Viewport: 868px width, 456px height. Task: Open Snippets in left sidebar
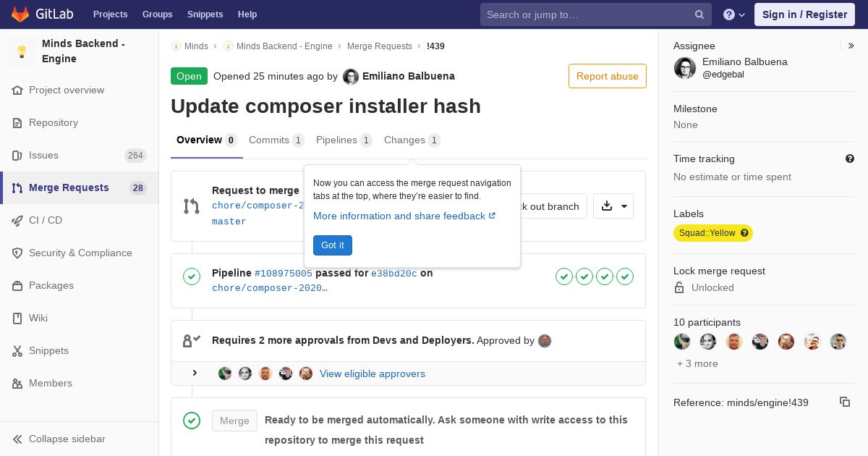(80, 351)
